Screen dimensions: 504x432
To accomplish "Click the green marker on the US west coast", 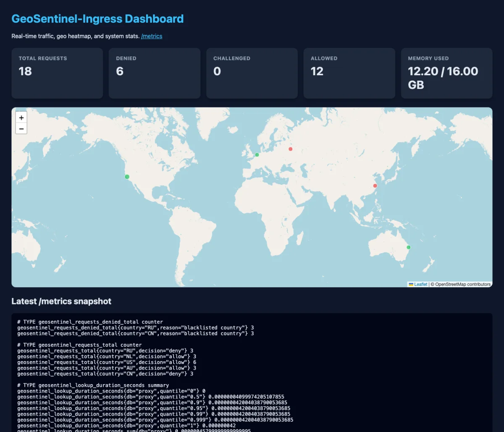I will (x=127, y=177).
